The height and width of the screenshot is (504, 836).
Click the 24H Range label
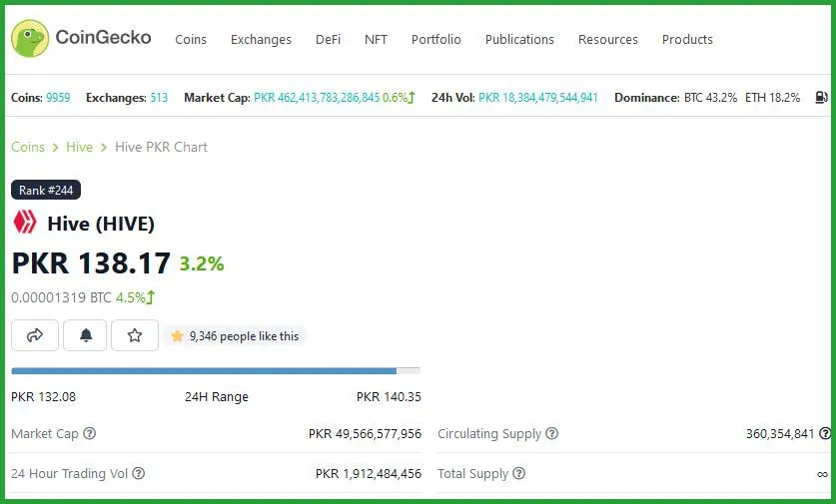pos(217,397)
